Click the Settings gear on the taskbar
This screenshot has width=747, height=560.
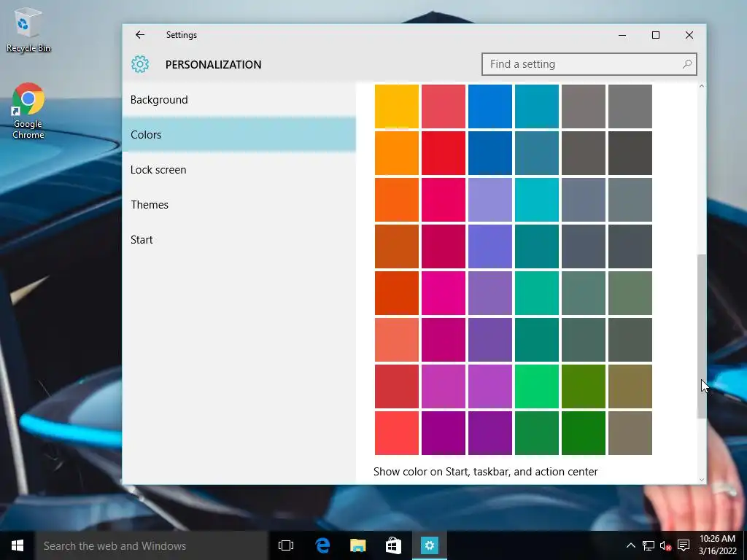click(x=429, y=545)
